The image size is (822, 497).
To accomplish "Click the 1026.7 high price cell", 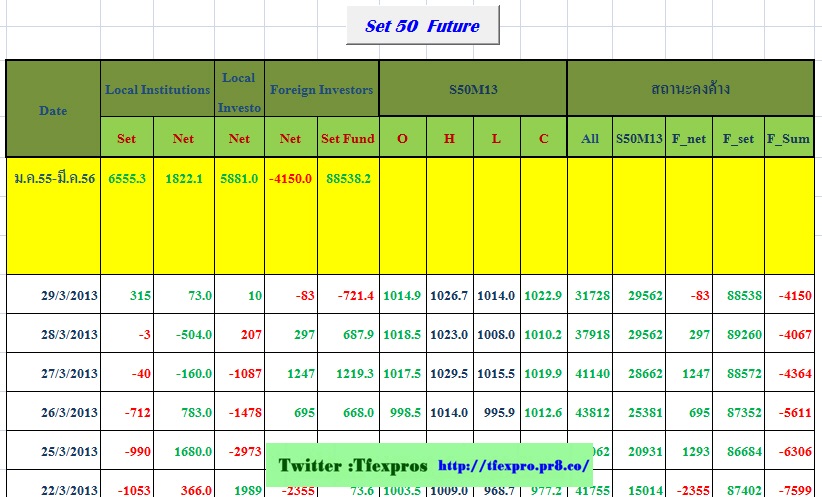I will pos(449,296).
